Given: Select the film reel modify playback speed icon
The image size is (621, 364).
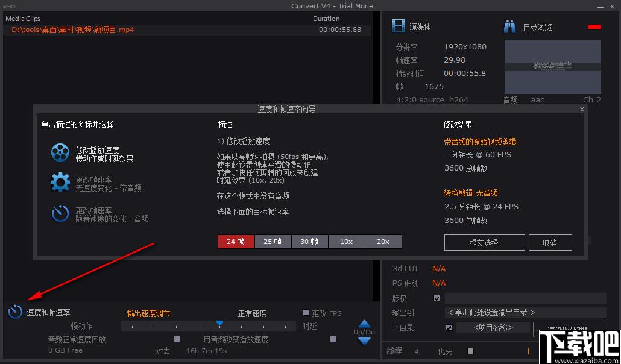Looking at the screenshot, I should tap(60, 152).
